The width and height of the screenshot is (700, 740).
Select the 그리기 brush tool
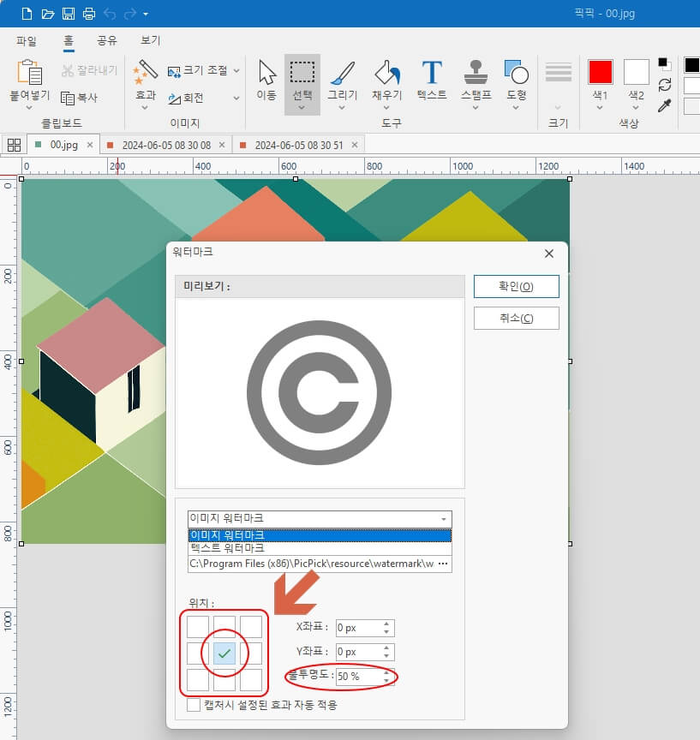coord(343,81)
